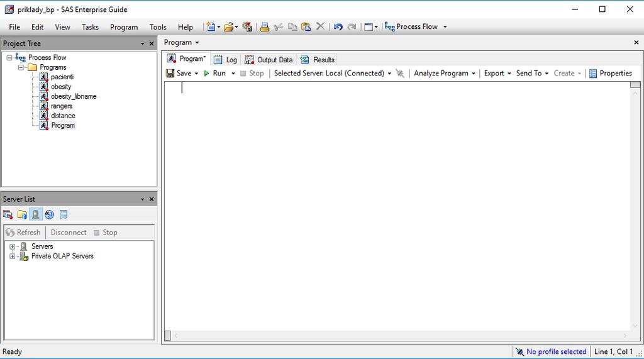Open the Save dropdown arrow

point(196,74)
